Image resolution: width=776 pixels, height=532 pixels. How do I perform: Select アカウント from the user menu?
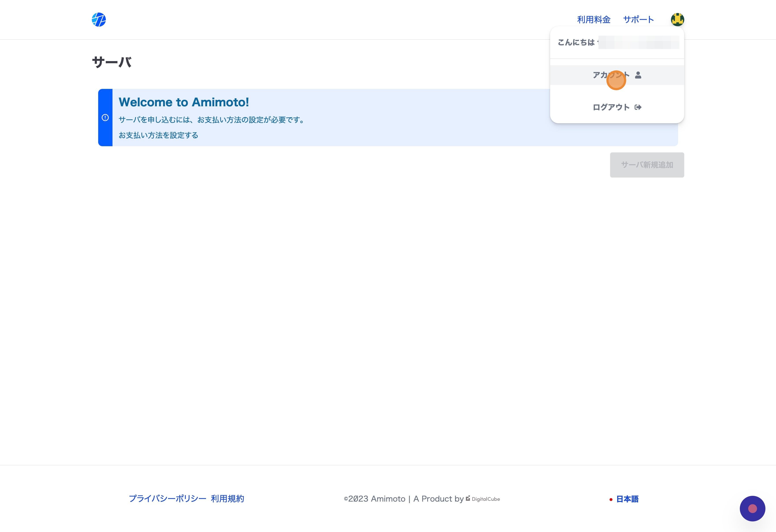tap(617, 75)
